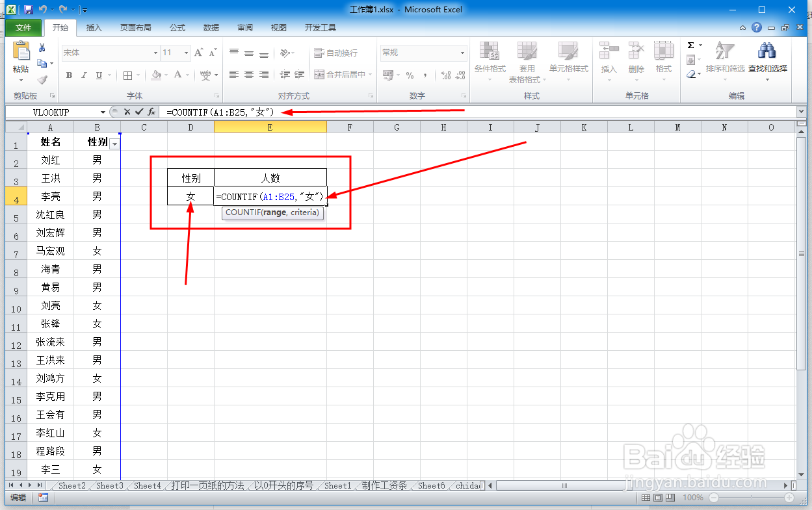Click the Increase Indent icon

click(x=300, y=75)
